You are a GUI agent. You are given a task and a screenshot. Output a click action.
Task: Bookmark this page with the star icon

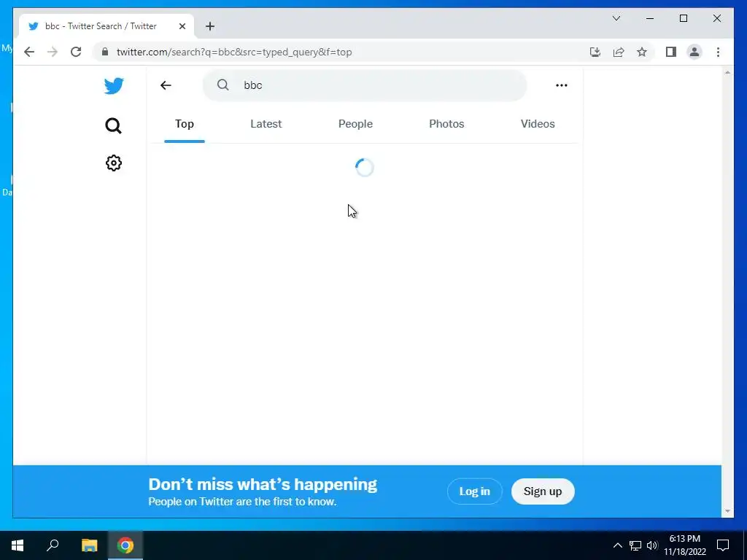(642, 52)
